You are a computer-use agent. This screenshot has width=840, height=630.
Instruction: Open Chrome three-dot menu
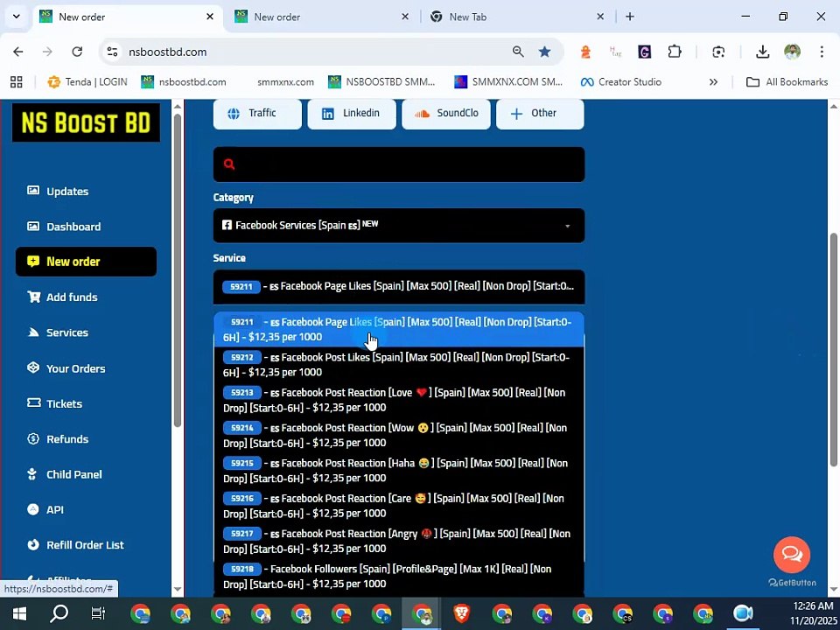(822, 52)
